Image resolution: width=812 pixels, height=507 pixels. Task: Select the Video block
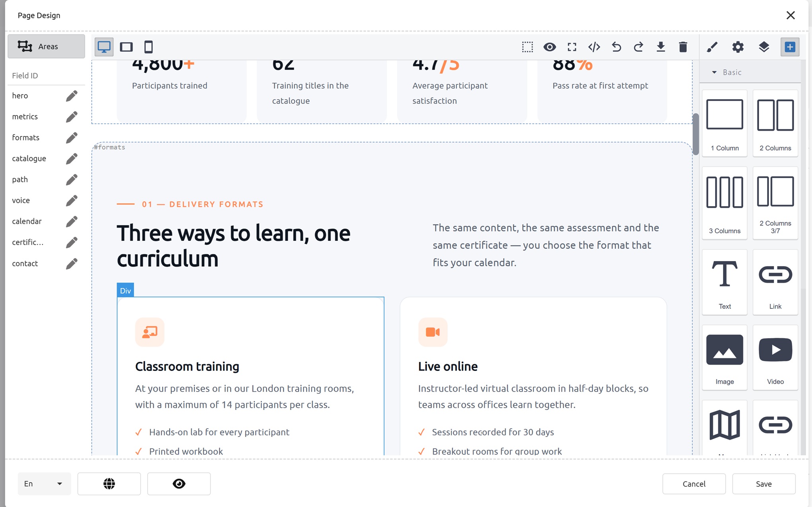click(775, 357)
